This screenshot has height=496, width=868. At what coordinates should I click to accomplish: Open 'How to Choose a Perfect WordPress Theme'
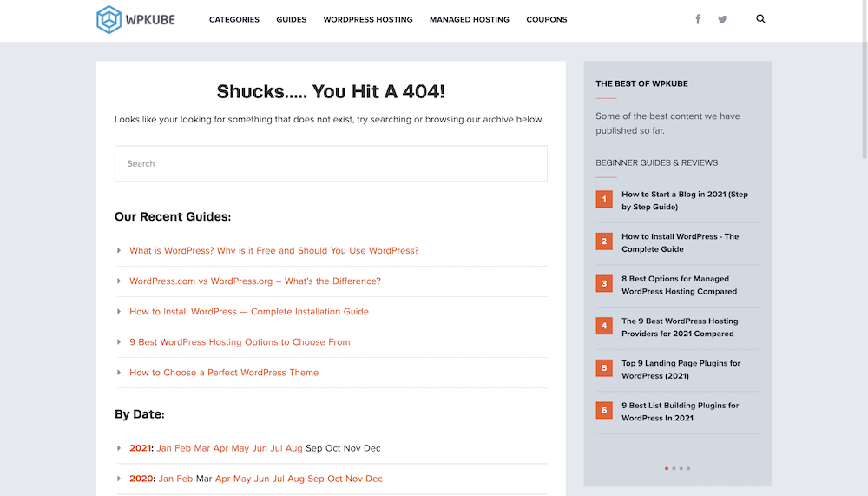coord(224,373)
